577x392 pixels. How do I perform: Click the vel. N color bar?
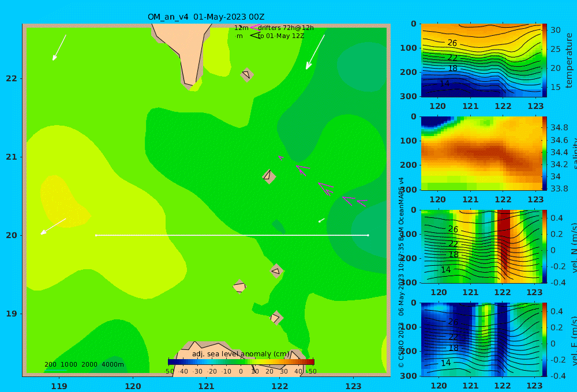click(x=545, y=246)
